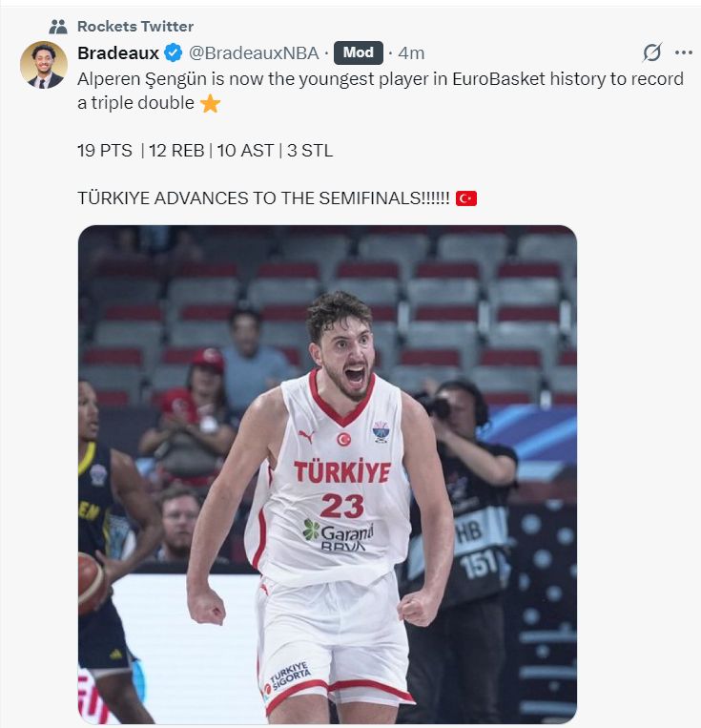Click the 19 PTS stat line text
The image size is (701, 728).
[x=205, y=151]
